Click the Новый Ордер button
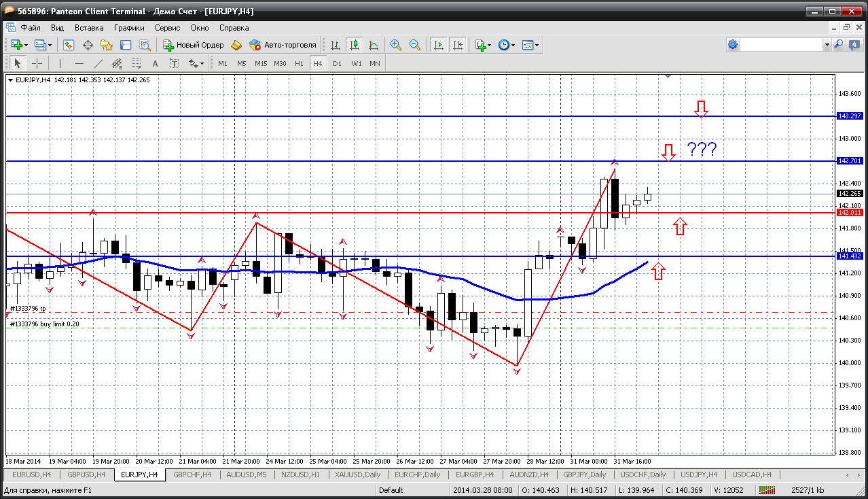This screenshot has height=499, width=868. [x=194, y=45]
